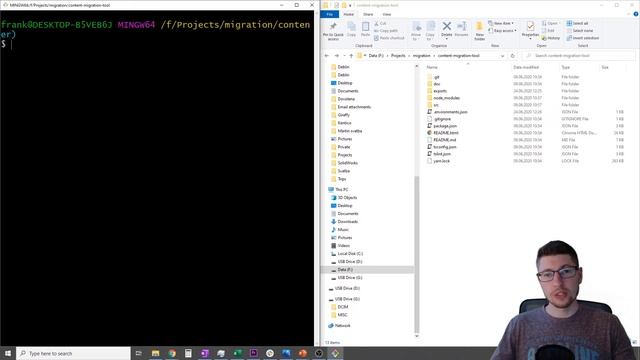Image resolution: width=640 pixels, height=360 pixels.
Task: Click the Search content-migration-tool field
Action: point(579,56)
